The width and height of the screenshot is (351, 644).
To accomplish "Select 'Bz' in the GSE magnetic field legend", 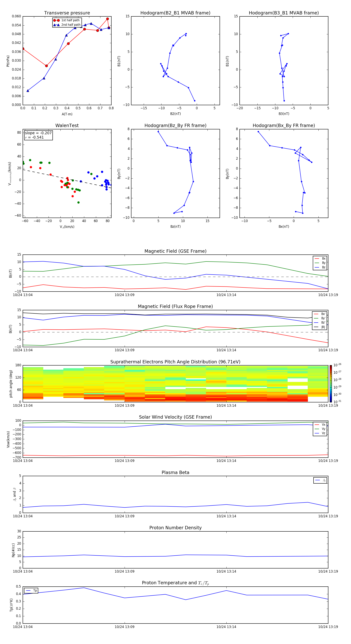I will [320, 267].
